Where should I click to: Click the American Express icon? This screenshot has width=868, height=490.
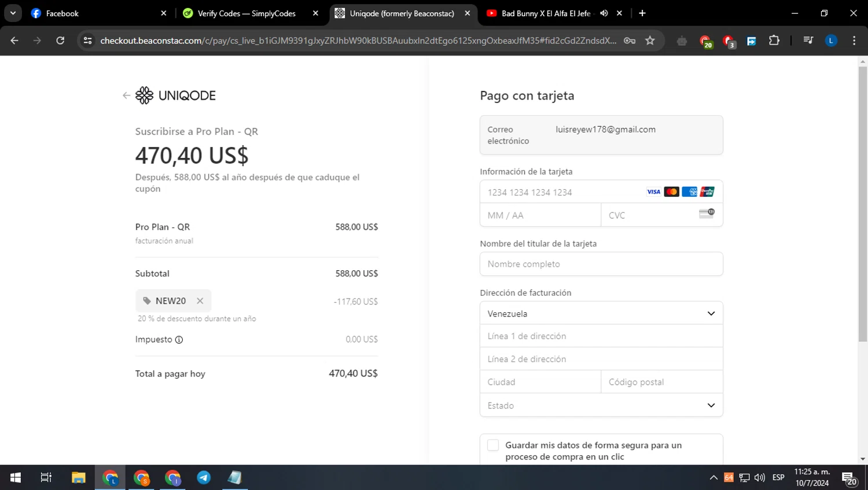[689, 192]
